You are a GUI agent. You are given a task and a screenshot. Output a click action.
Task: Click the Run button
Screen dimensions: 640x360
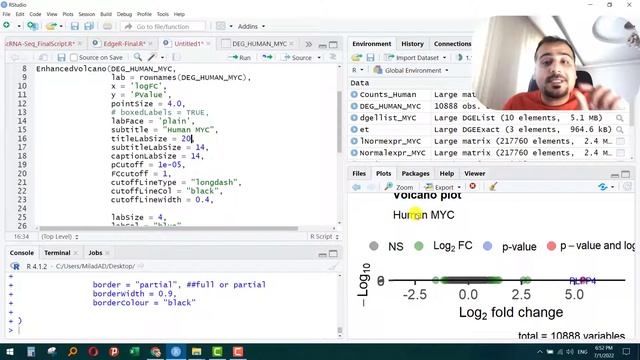pos(241,58)
